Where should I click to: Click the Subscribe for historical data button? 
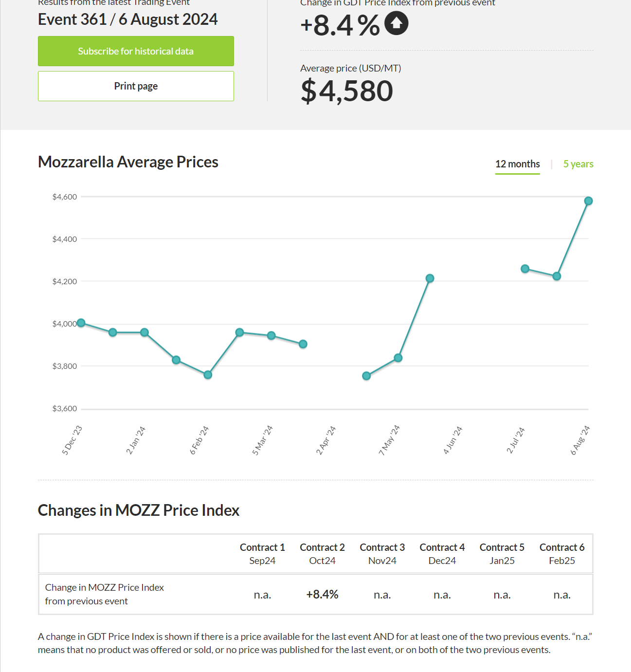[136, 51]
